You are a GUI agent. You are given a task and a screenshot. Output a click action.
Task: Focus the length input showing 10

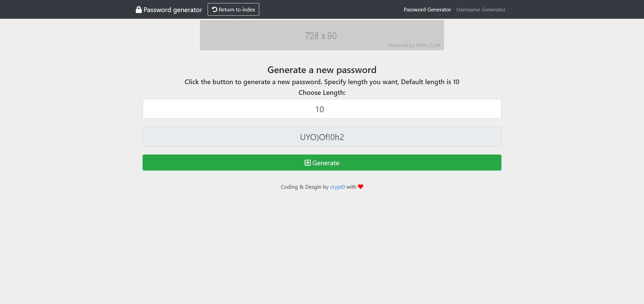pyautogui.click(x=322, y=109)
